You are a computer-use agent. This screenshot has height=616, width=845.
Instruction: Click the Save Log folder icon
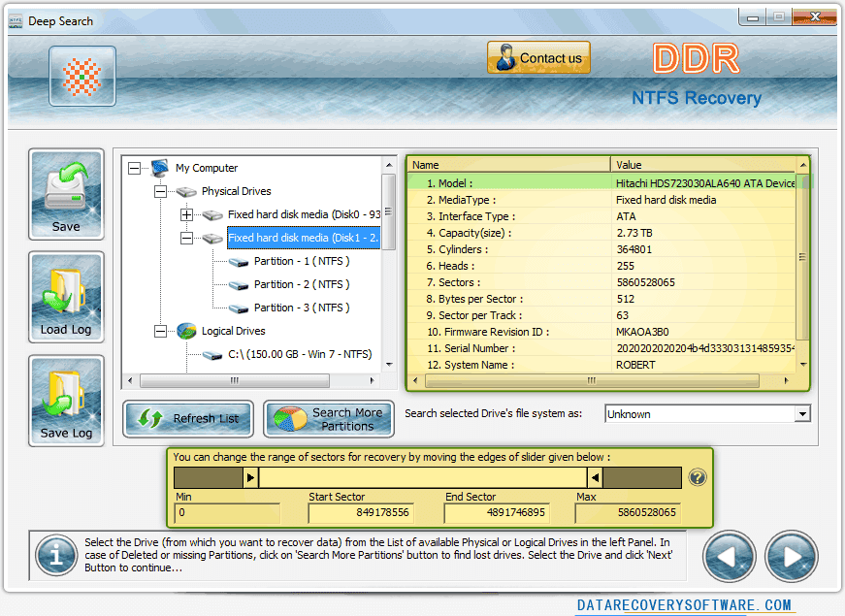pos(66,401)
